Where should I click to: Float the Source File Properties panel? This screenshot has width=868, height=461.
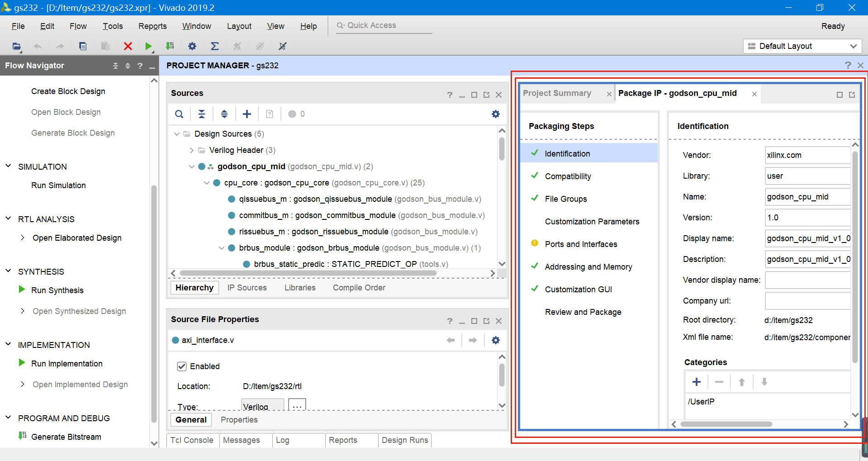coord(486,321)
